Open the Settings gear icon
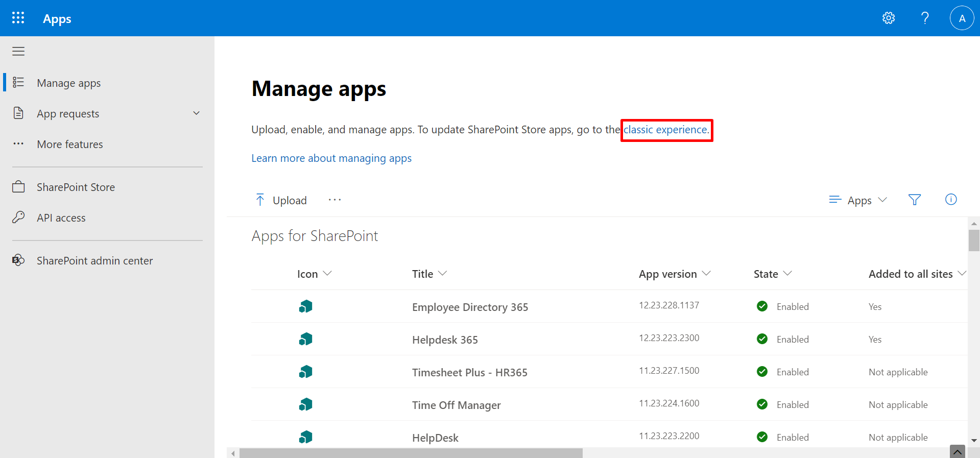Screen dimensions: 980x458 [889, 18]
